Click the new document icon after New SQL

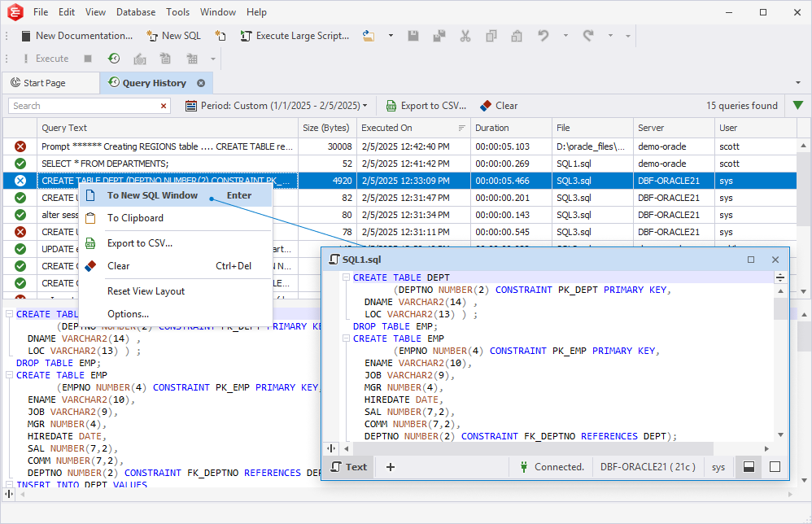[x=220, y=36]
